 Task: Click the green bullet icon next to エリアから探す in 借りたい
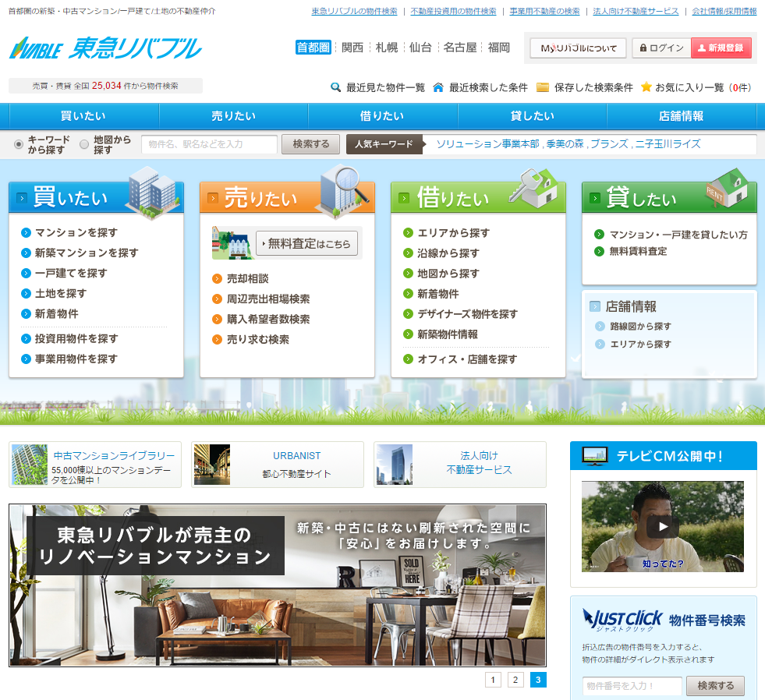click(x=409, y=232)
